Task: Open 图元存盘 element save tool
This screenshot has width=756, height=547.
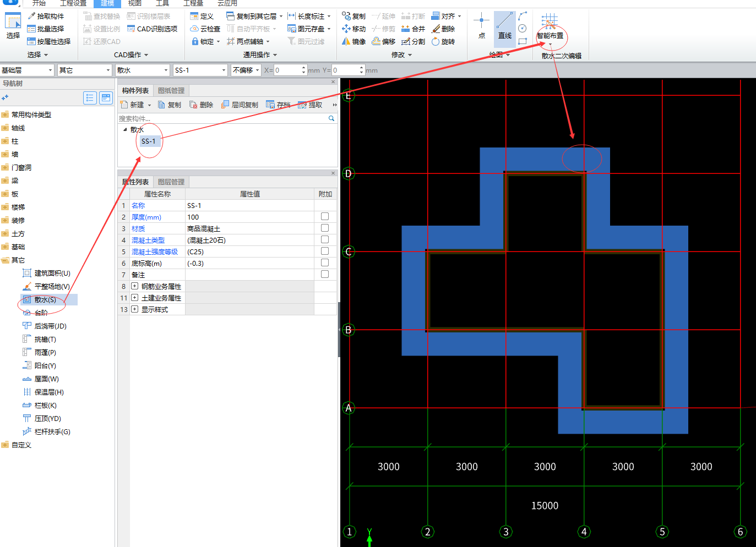Action: 309,29
